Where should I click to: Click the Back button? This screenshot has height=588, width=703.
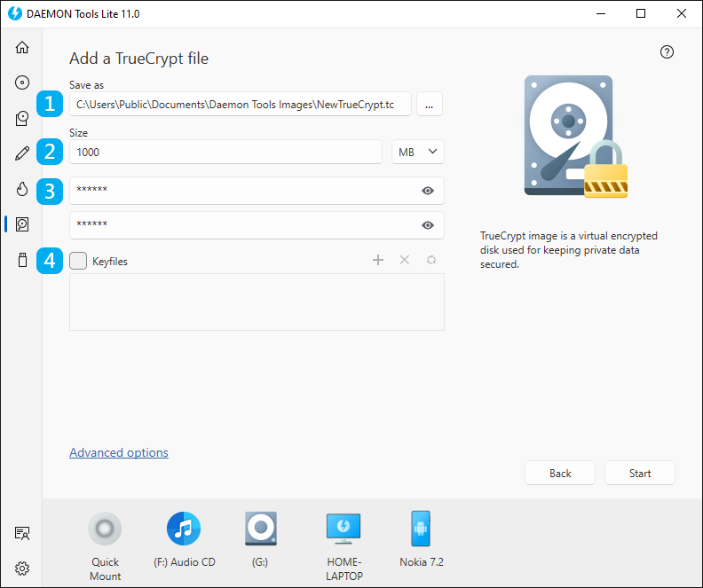(x=560, y=473)
